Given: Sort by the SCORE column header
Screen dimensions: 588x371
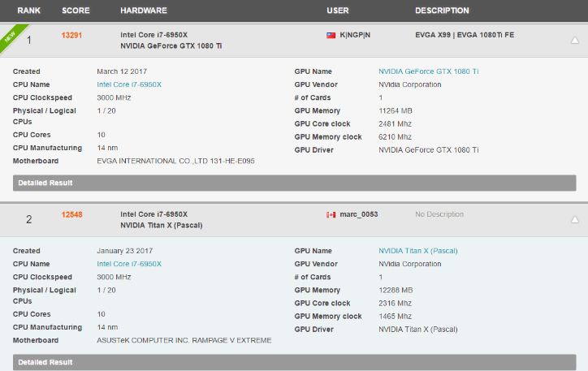Looking at the screenshot, I should (x=76, y=11).
